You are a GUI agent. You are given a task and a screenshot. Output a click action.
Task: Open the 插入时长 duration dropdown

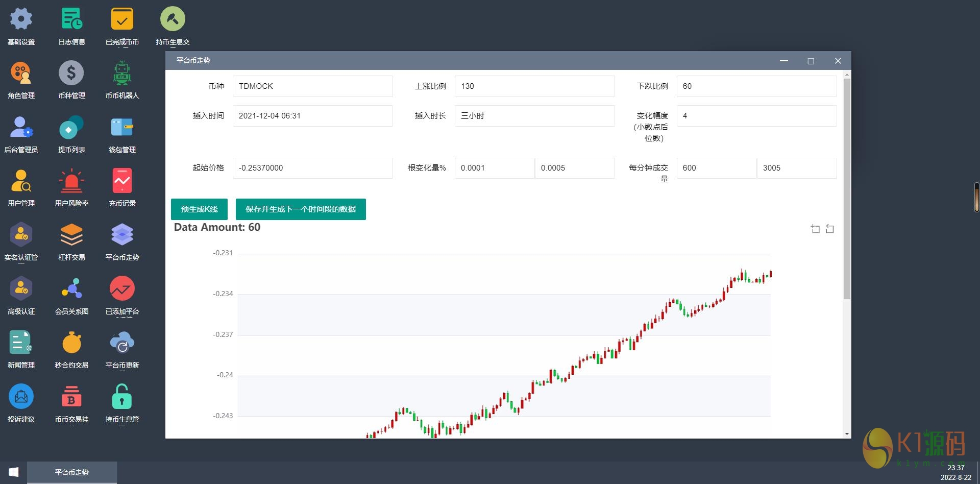(x=534, y=116)
